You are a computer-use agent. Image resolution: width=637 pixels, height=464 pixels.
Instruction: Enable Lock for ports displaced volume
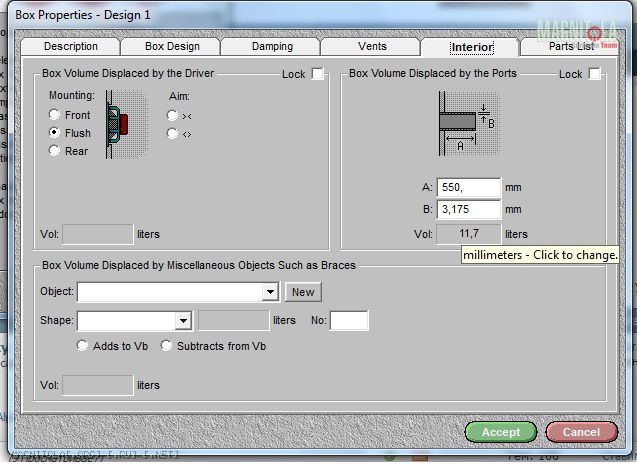[595, 74]
